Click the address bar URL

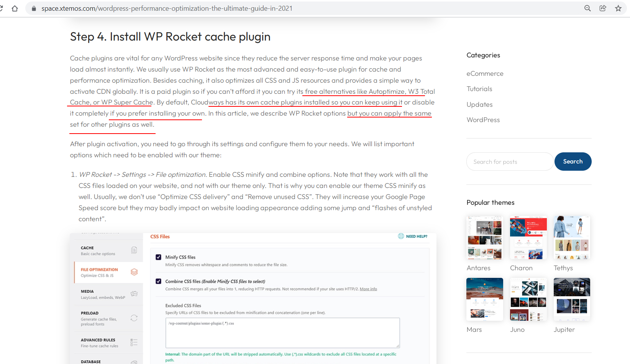click(167, 8)
